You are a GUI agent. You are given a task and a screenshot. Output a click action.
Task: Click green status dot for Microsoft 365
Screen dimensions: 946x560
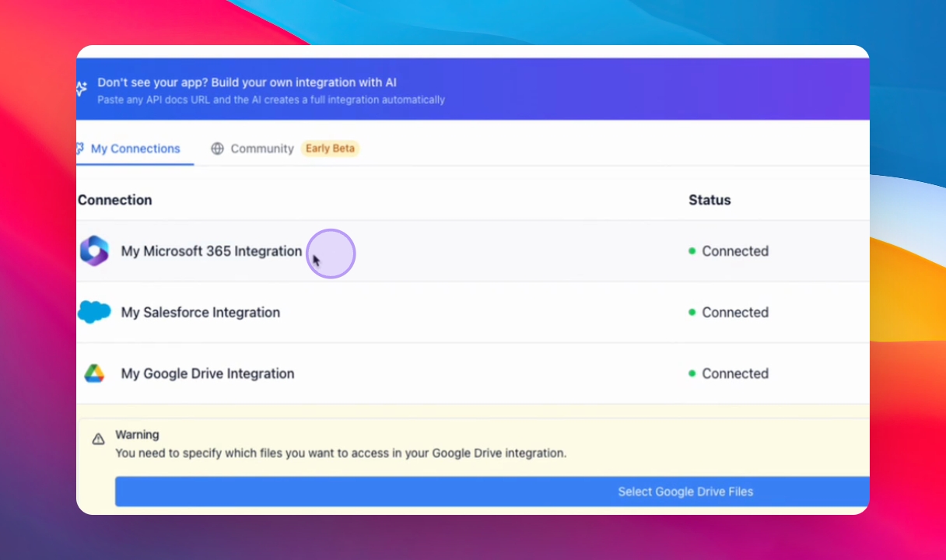pos(692,251)
